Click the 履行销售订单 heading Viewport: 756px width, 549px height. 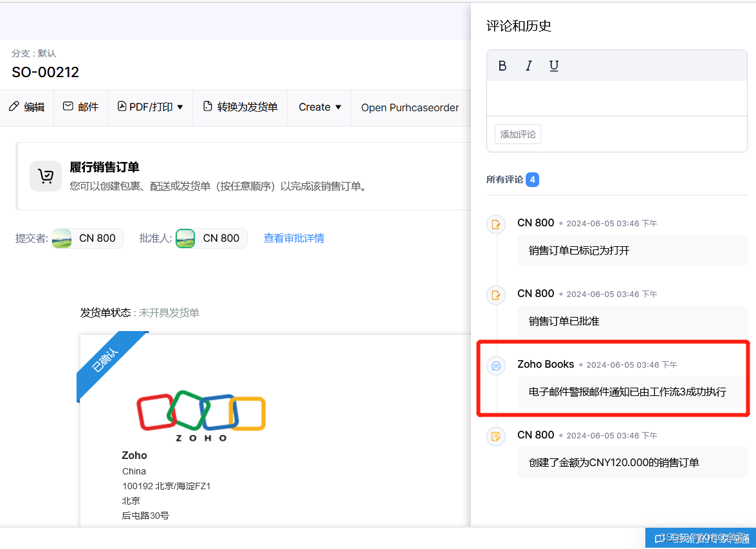click(x=105, y=167)
